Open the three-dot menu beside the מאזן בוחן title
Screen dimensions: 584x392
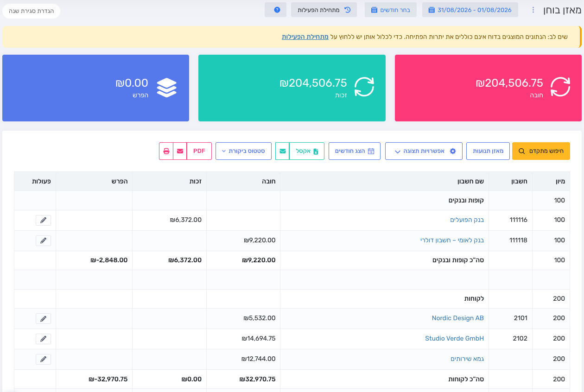[533, 10]
